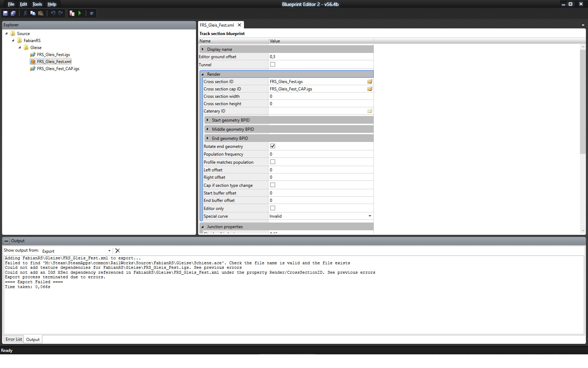Click the End buffer offset value
588x368 pixels.
point(321,200)
